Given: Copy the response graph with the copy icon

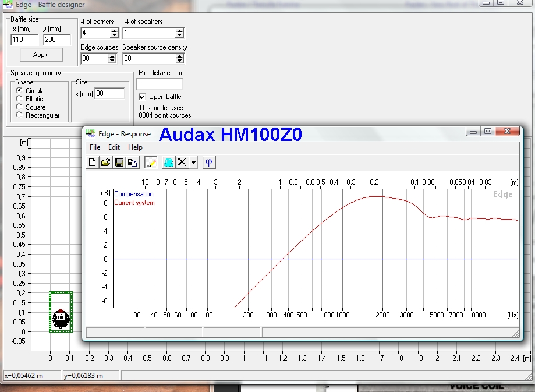Looking at the screenshot, I should pos(132,163).
